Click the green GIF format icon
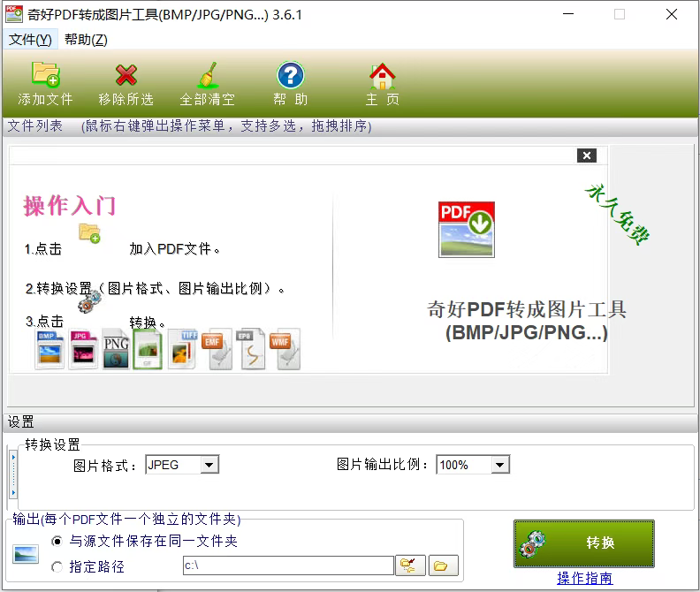Screen dimensions: 700x592 click(x=148, y=350)
